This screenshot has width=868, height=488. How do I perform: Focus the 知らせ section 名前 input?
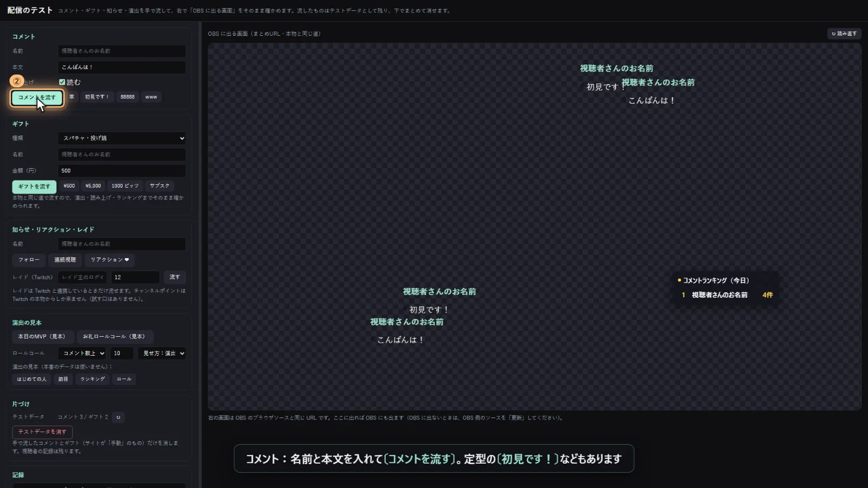click(122, 244)
